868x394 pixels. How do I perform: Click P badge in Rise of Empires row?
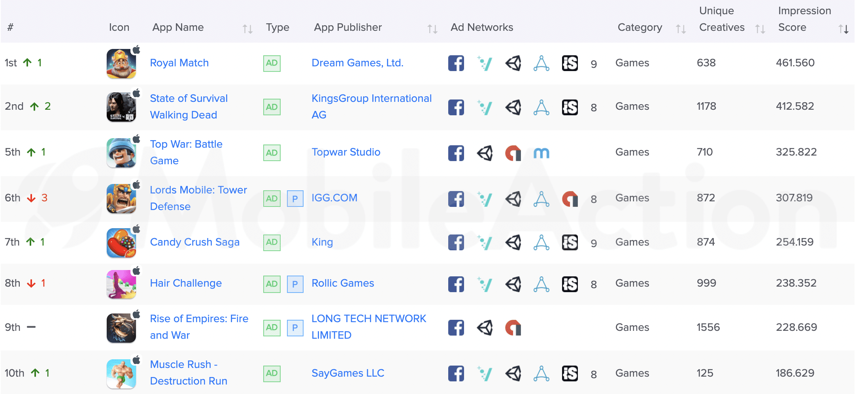coord(295,328)
